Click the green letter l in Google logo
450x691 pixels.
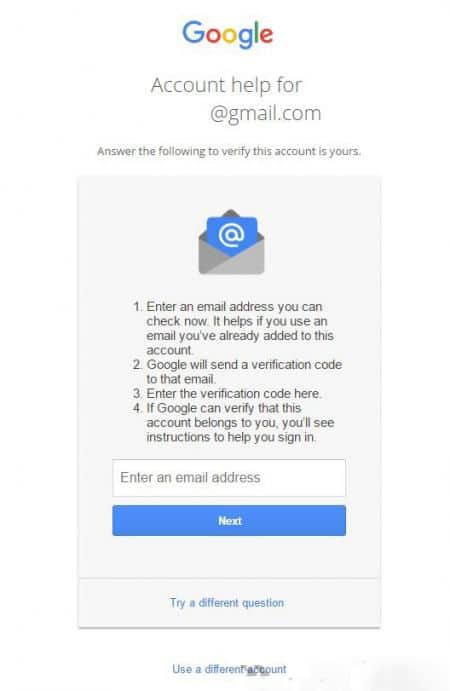[256, 32]
